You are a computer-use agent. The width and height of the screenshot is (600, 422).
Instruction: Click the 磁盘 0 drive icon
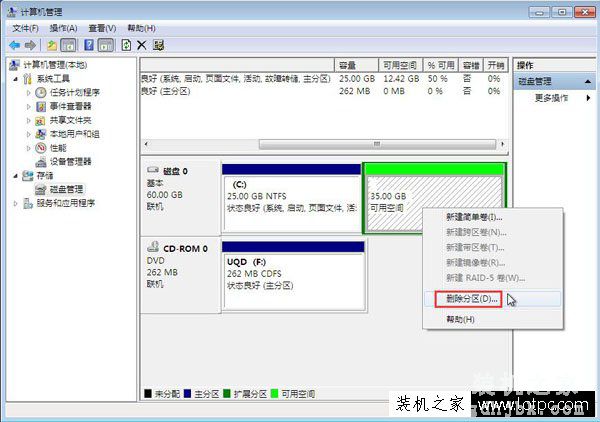pyautogui.click(x=153, y=170)
